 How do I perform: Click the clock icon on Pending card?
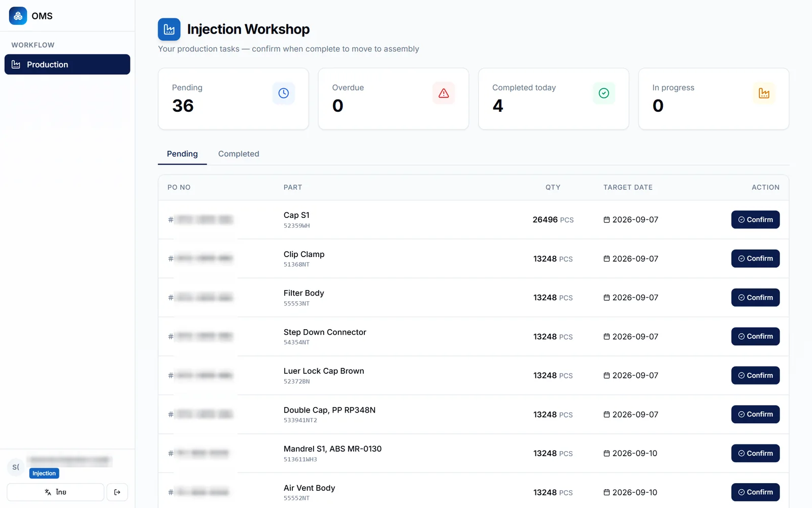pyautogui.click(x=284, y=93)
